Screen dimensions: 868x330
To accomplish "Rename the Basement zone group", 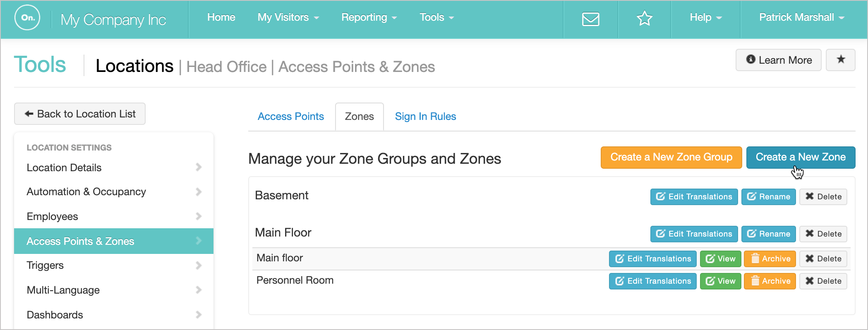I will 768,197.
